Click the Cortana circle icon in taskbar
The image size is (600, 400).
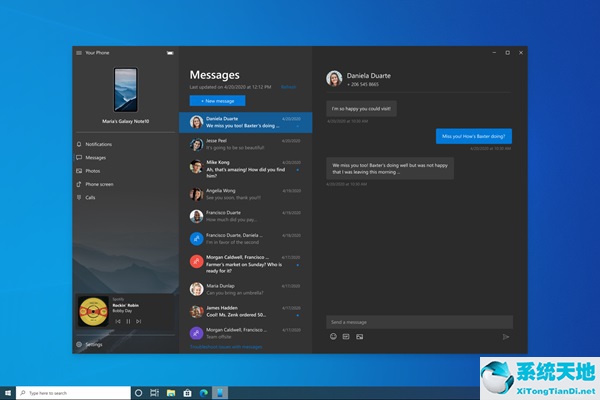coord(139,393)
